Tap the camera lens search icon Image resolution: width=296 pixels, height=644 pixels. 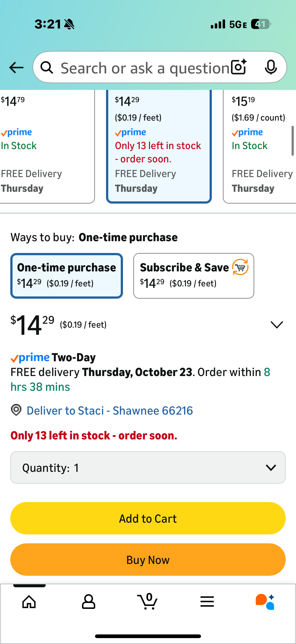239,67
